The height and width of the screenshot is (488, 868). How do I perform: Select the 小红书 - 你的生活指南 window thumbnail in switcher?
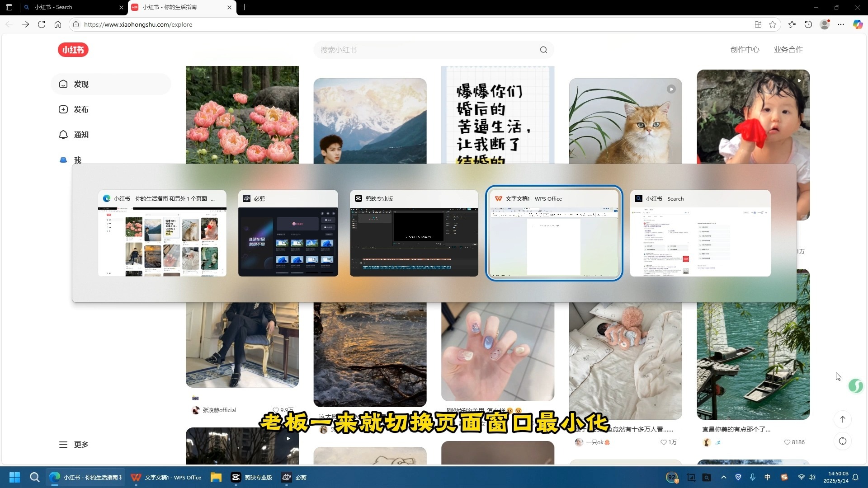162,233
